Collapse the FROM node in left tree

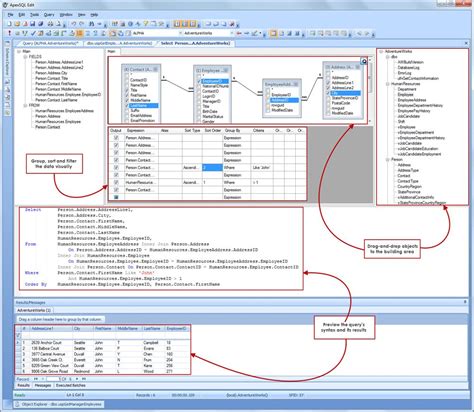[25, 105]
